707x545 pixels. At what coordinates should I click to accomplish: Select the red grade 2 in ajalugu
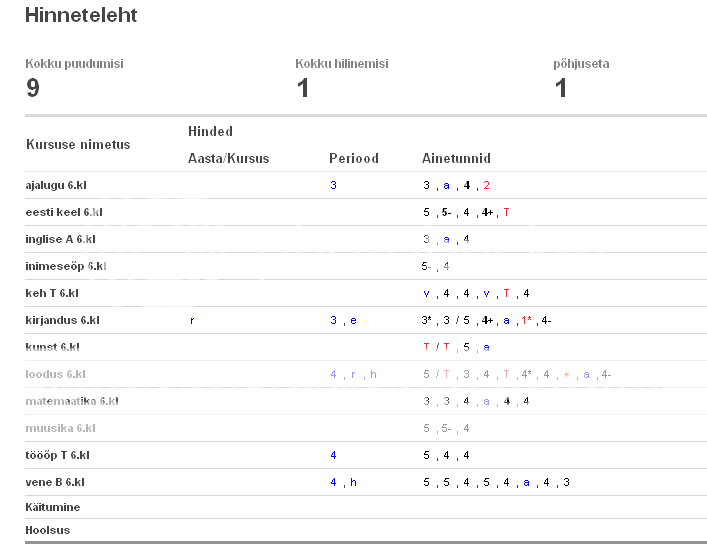click(486, 185)
